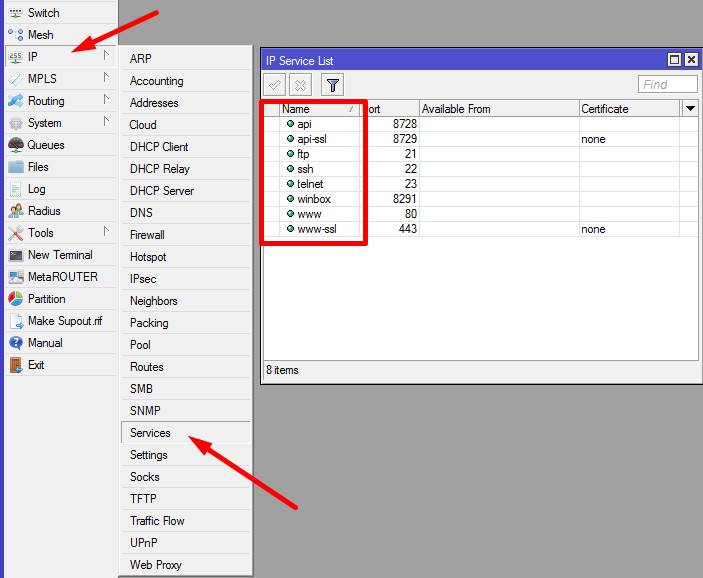Choose Firewall from the IP submenu
Image resolution: width=703 pixels, height=578 pixels.
pos(147,235)
